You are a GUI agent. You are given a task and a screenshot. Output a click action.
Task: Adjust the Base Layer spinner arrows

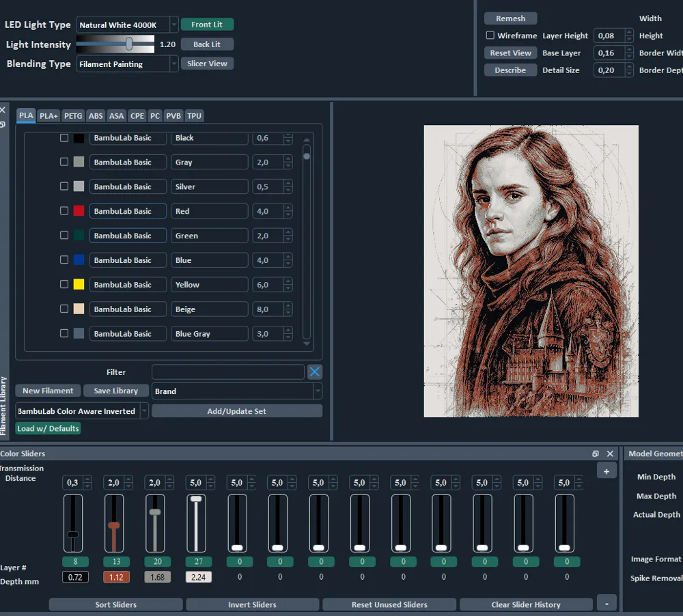click(628, 53)
